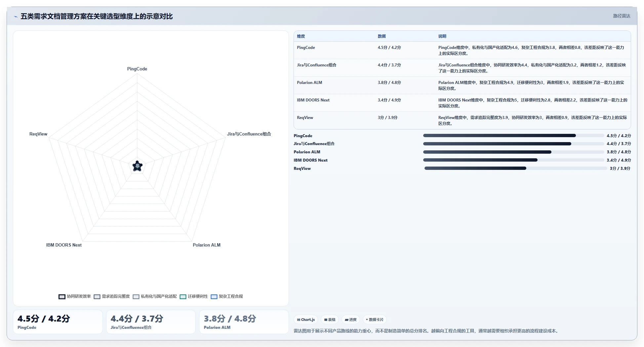This screenshot has height=347, width=644.
Task: Click the chart title 五类需求文档管理方案
Action: pyautogui.click(x=97, y=16)
